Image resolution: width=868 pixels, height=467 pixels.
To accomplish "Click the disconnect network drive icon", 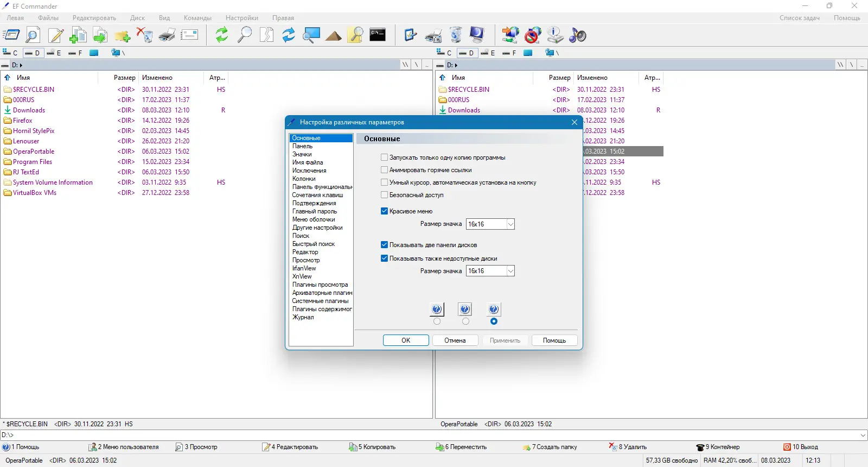I will click(x=533, y=35).
